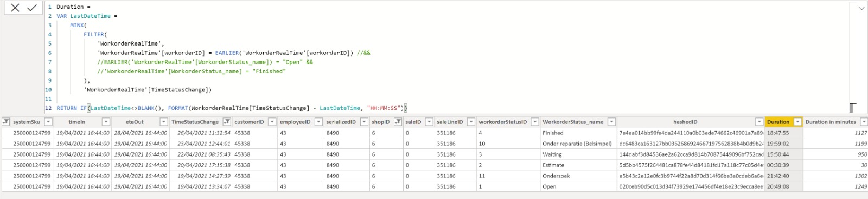
Task: Select the WorkorderStatus_name column header
Action: click(573, 122)
